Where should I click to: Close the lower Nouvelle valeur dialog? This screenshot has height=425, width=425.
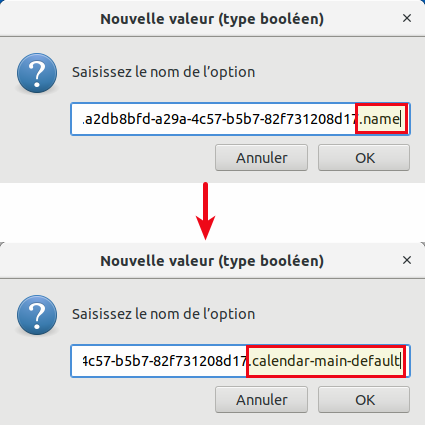pyautogui.click(x=407, y=260)
